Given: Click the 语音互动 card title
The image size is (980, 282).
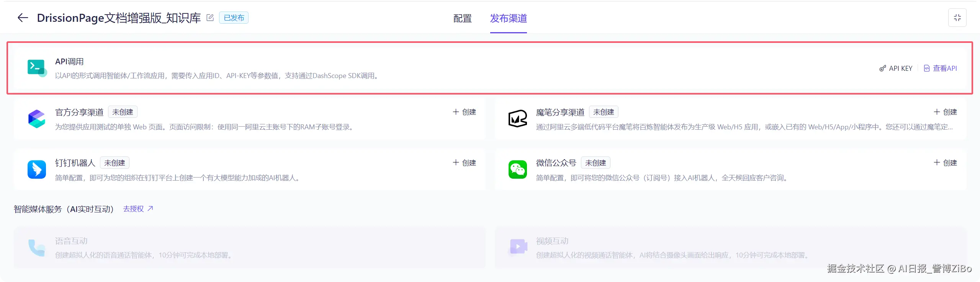Looking at the screenshot, I should coord(71,241).
